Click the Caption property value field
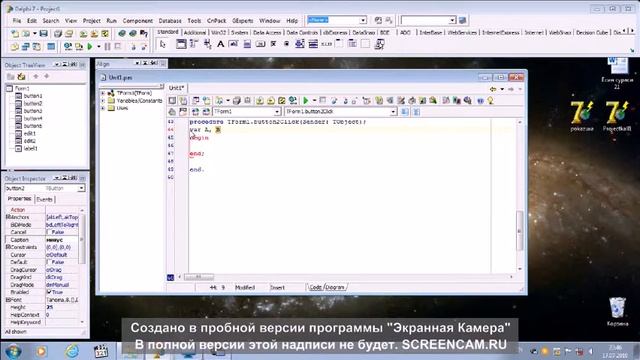The width and height of the screenshot is (640, 360). pos(62,240)
